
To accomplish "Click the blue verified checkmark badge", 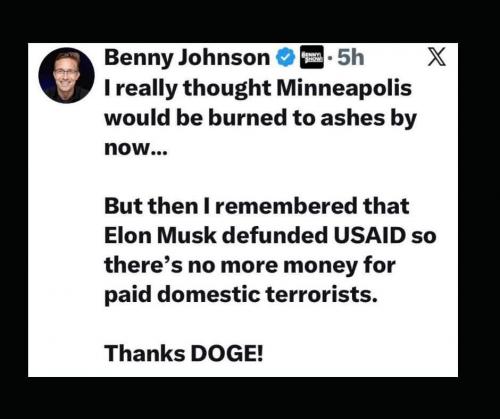I will (x=285, y=57).
